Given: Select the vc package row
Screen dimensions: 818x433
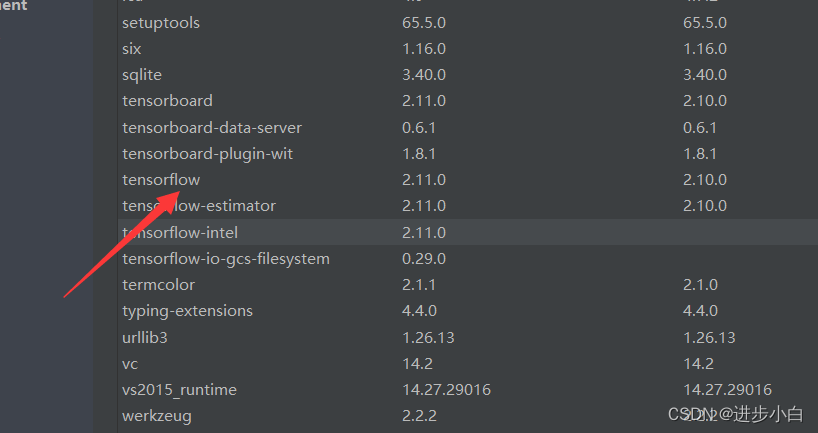Looking at the screenshot, I should pos(132,363).
